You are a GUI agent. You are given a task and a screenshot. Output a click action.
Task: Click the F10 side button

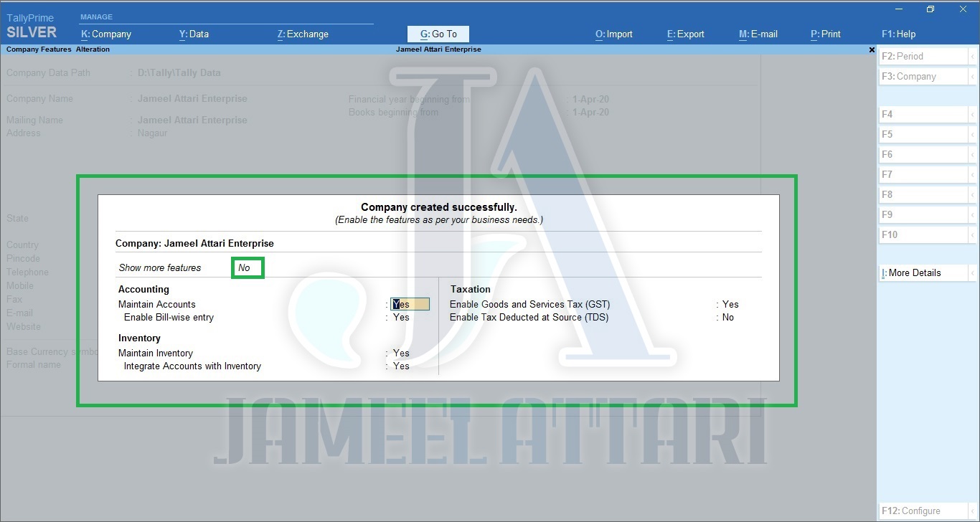pyautogui.click(x=923, y=234)
